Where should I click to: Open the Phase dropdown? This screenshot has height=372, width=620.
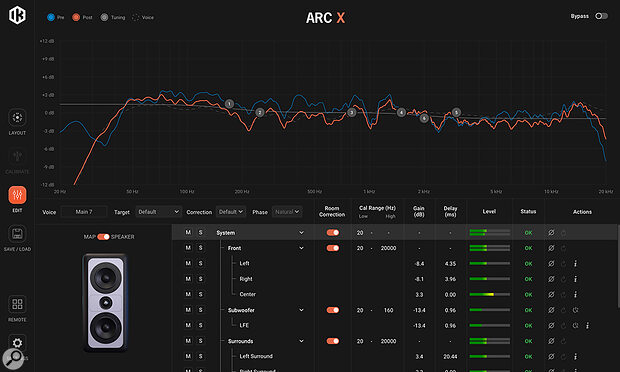click(x=287, y=212)
